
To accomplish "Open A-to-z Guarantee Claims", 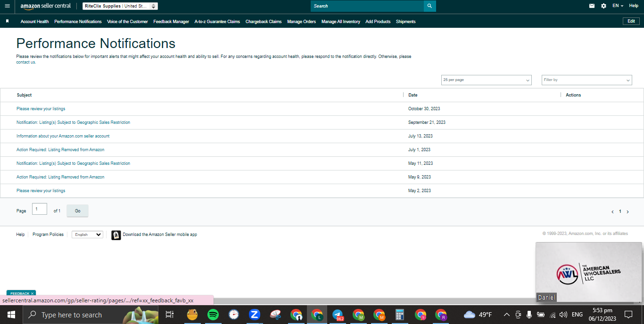I will (x=217, y=22).
